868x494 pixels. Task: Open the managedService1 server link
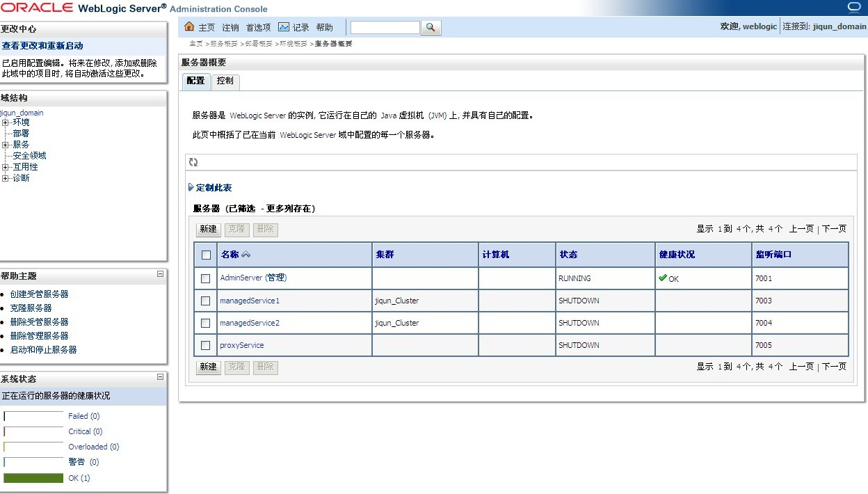(x=250, y=301)
